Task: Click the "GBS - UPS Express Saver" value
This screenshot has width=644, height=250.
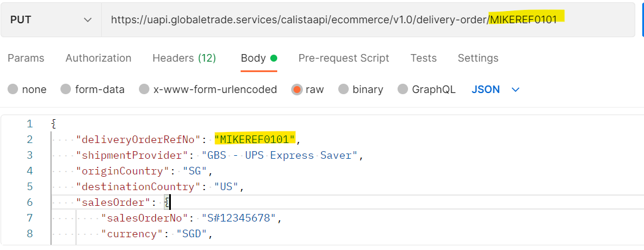Action: tap(282, 155)
